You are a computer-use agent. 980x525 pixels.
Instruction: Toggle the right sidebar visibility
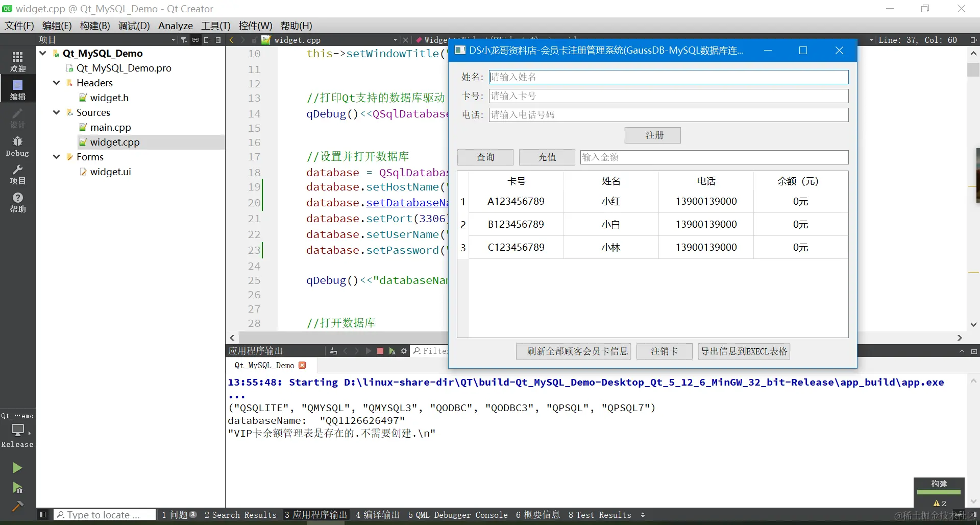(973, 515)
